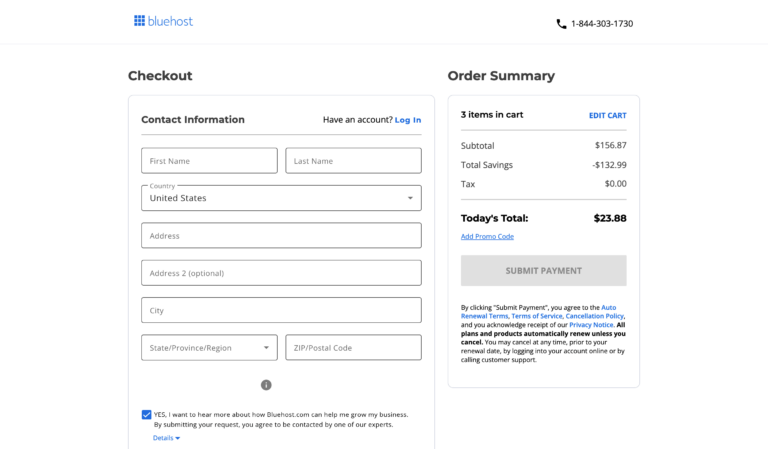Open the Cancellation Policy link

(x=595, y=316)
